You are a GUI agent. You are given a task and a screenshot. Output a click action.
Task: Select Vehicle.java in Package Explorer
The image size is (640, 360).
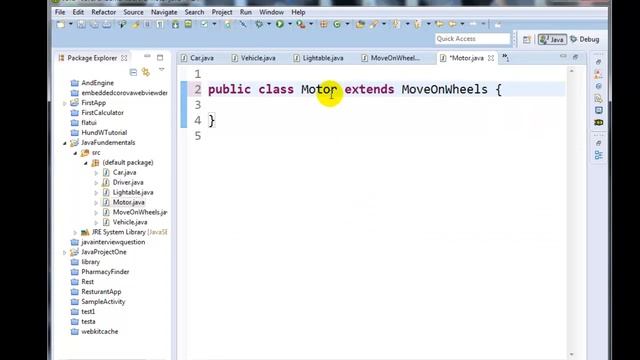(130, 222)
